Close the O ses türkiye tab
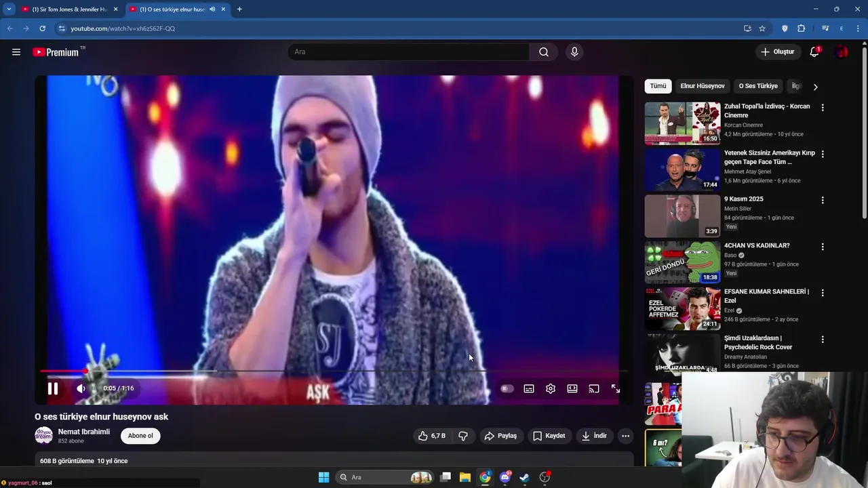This screenshot has width=868, height=488. 223,9
